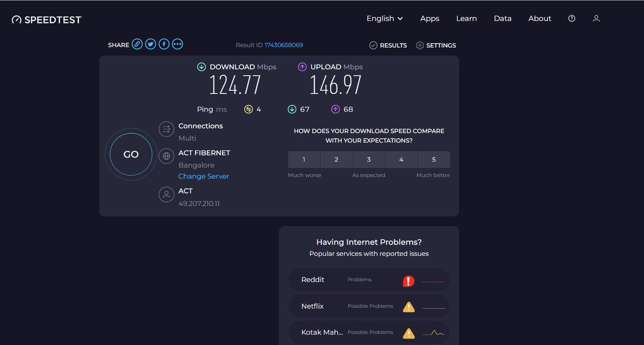The width and height of the screenshot is (644, 345).
Task: Open the user account icon
Action: click(596, 18)
